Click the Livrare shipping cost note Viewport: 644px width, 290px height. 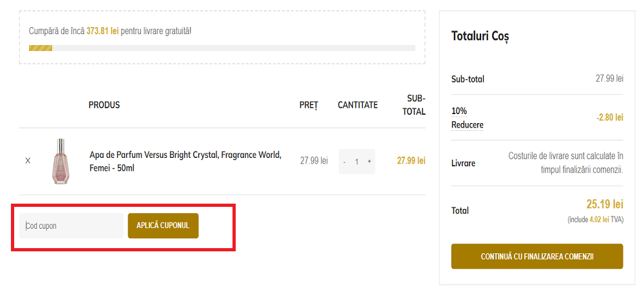[x=565, y=163]
